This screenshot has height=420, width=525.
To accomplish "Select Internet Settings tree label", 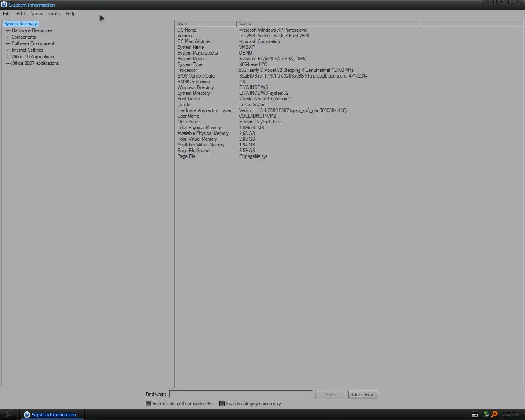I will coord(27,50).
